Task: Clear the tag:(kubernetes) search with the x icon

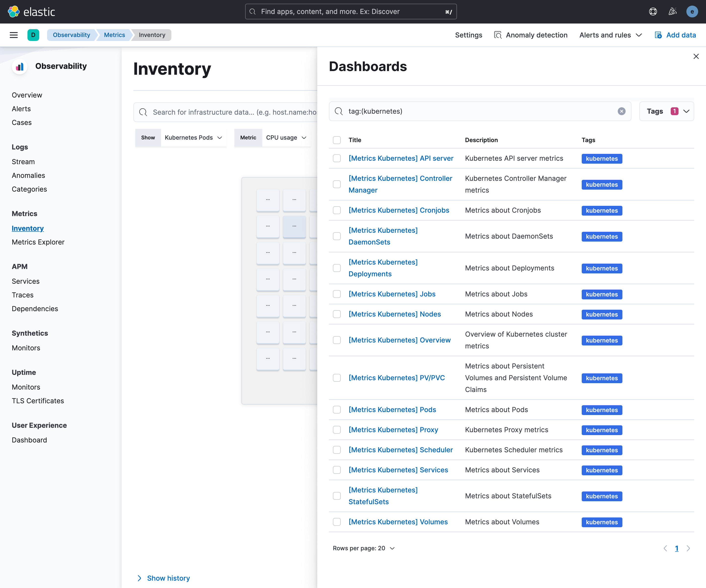Action: click(x=621, y=111)
